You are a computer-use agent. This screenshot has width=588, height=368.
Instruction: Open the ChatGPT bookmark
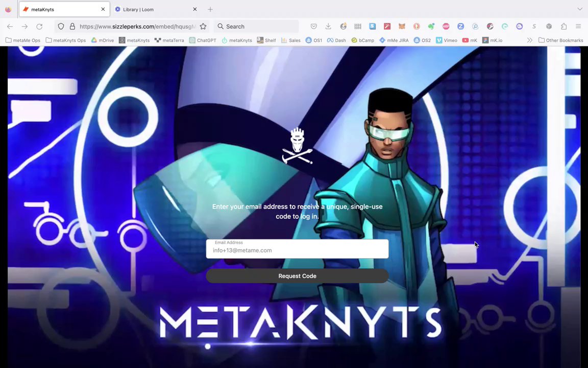click(x=203, y=40)
